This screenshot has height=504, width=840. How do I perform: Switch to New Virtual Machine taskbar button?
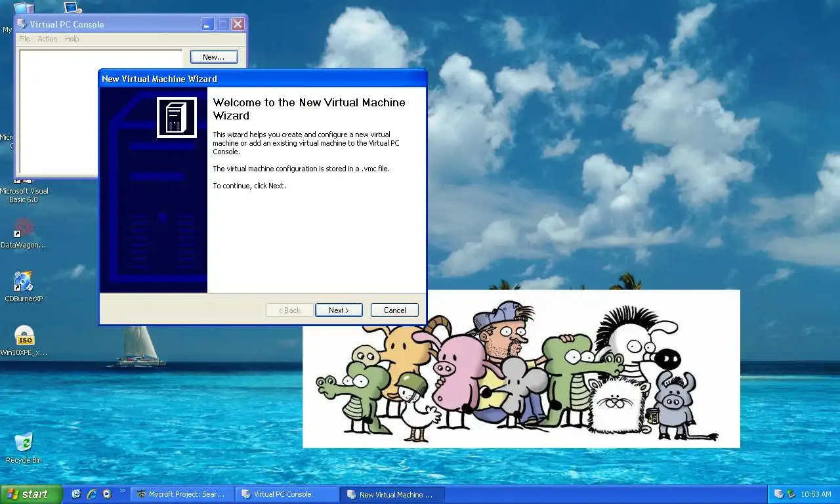click(x=392, y=494)
